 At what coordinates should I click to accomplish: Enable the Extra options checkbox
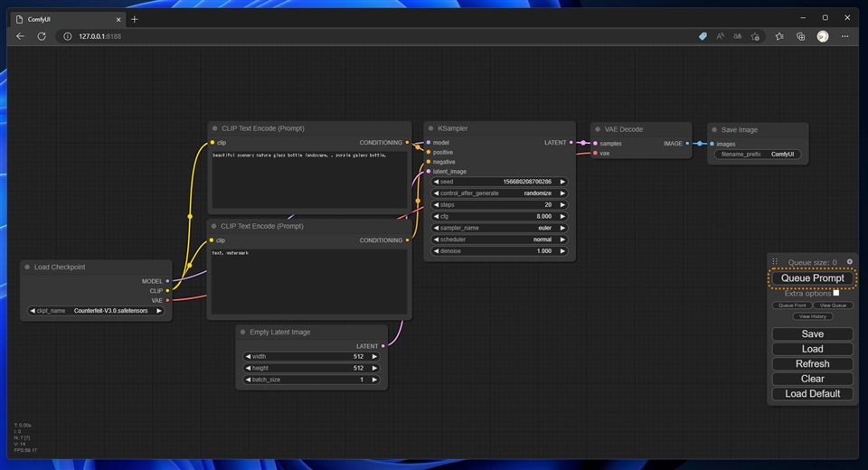coord(835,293)
